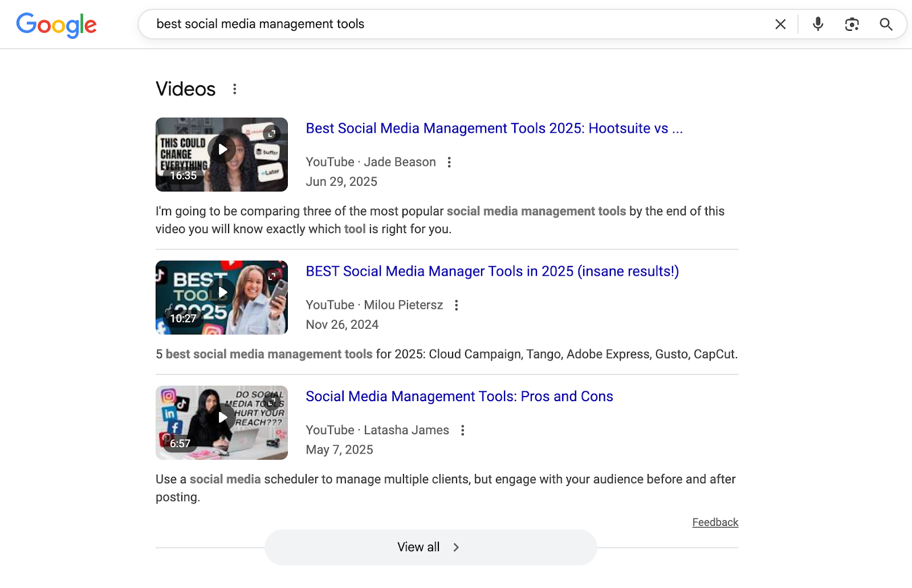The height and width of the screenshot is (588, 912).
Task: Click the 'Videos' section heading
Action: pos(185,89)
